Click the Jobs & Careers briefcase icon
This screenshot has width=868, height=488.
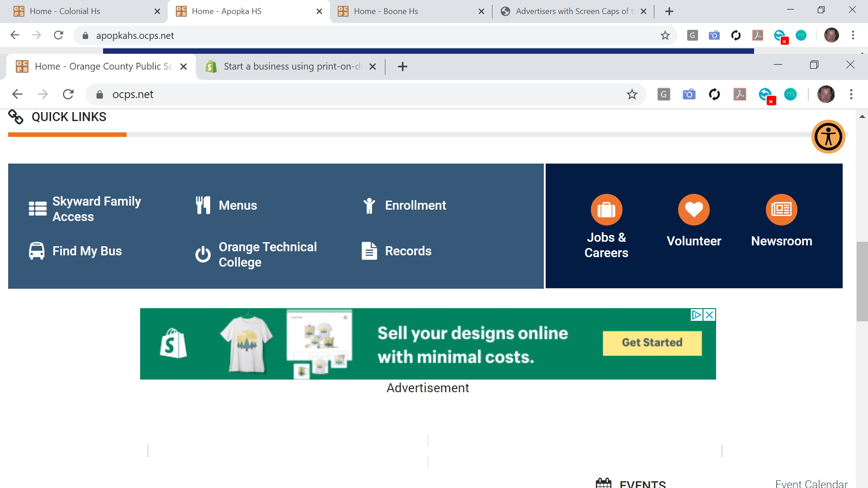point(606,210)
